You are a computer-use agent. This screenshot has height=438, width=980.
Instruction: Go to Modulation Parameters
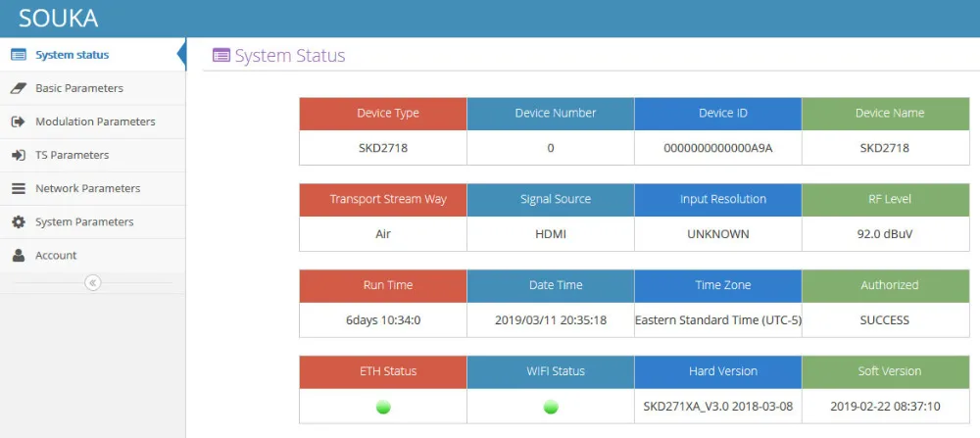point(92,122)
